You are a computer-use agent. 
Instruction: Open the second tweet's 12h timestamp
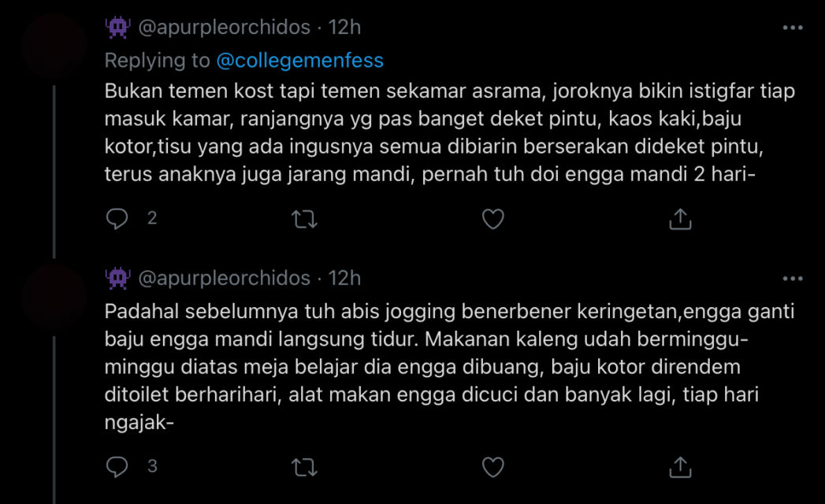coord(344,278)
